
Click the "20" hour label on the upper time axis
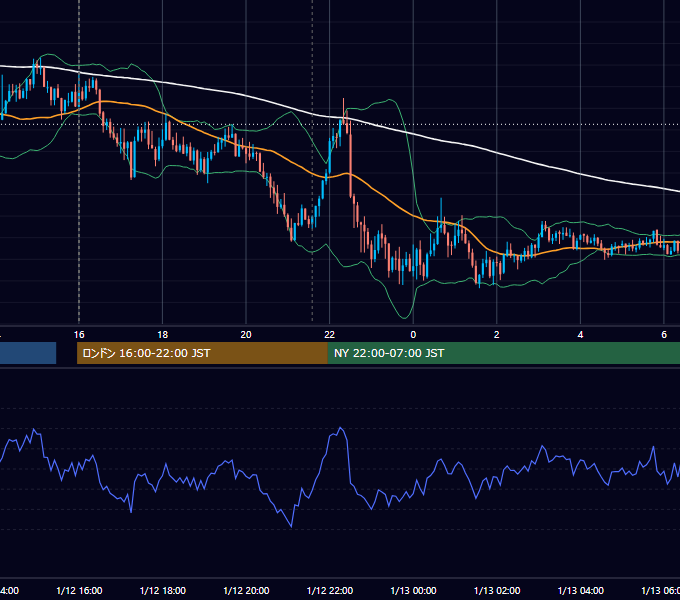click(246, 335)
